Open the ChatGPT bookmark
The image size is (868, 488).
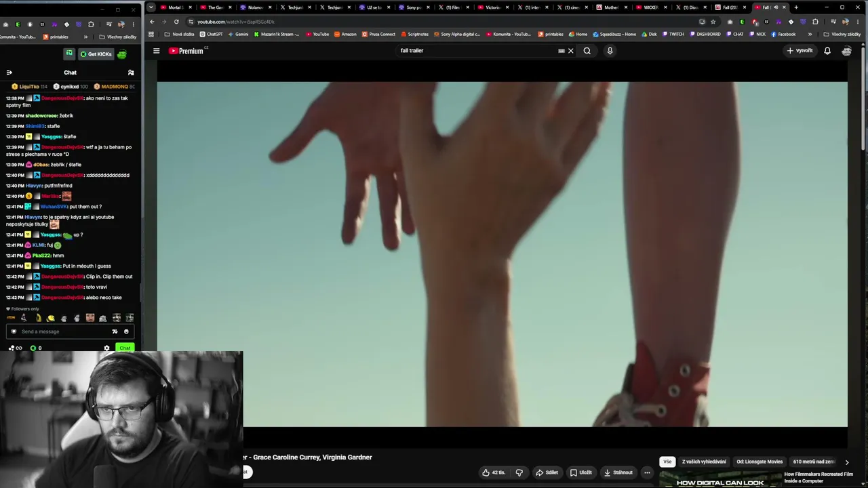[x=211, y=34]
